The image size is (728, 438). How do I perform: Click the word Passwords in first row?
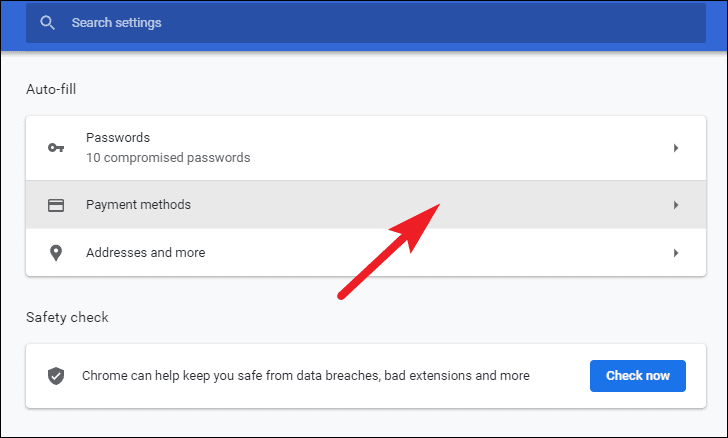pyautogui.click(x=118, y=137)
